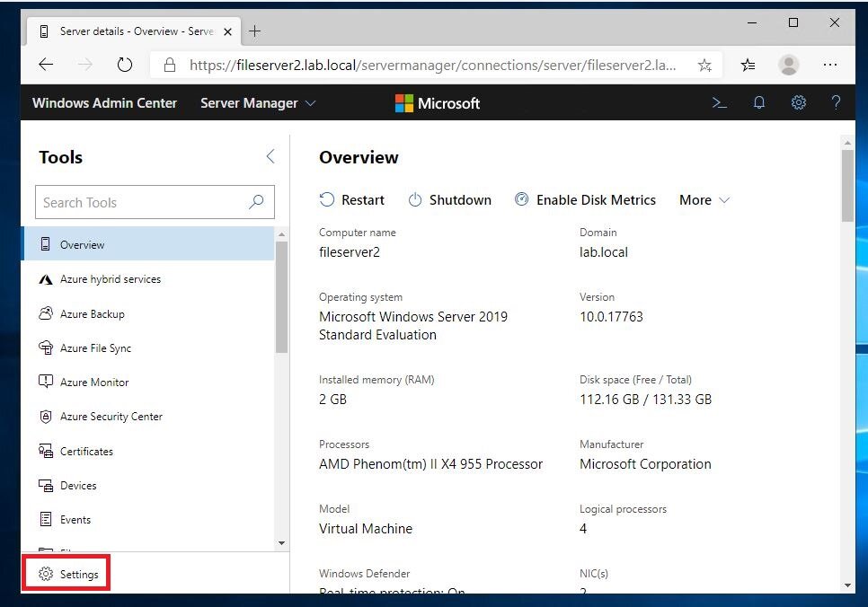Open Admin Center settings gear in header
The image size is (868, 607).
click(x=798, y=103)
